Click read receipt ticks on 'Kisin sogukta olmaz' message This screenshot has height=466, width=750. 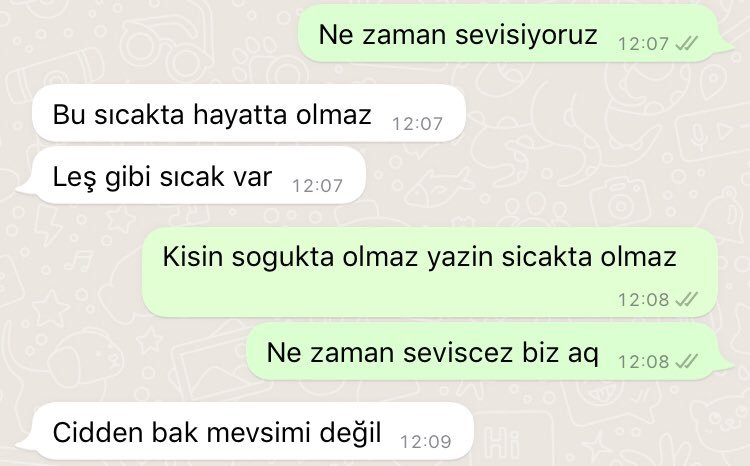686,300
